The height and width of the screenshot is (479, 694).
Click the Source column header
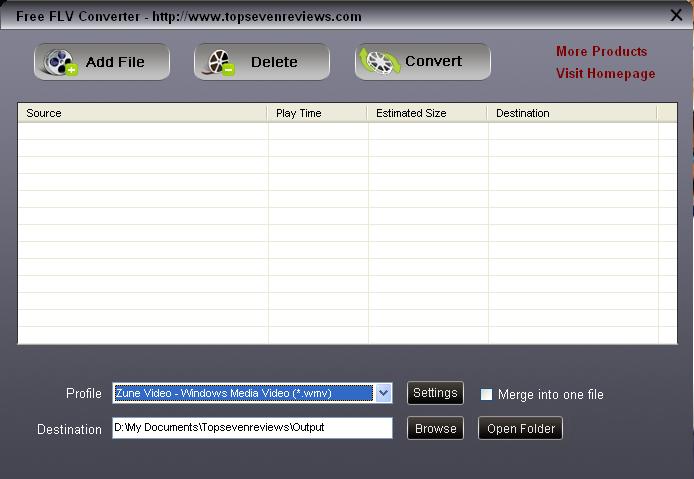[142, 113]
